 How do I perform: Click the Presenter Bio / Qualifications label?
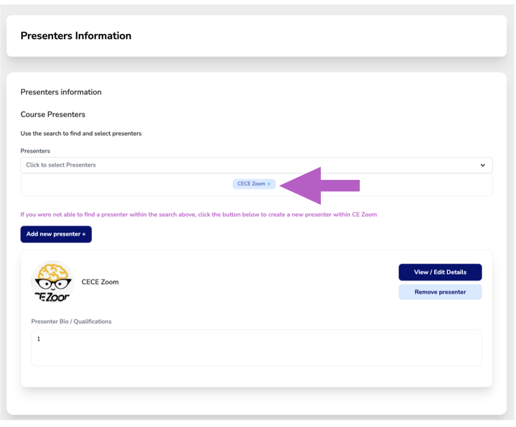[x=71, y=322]
